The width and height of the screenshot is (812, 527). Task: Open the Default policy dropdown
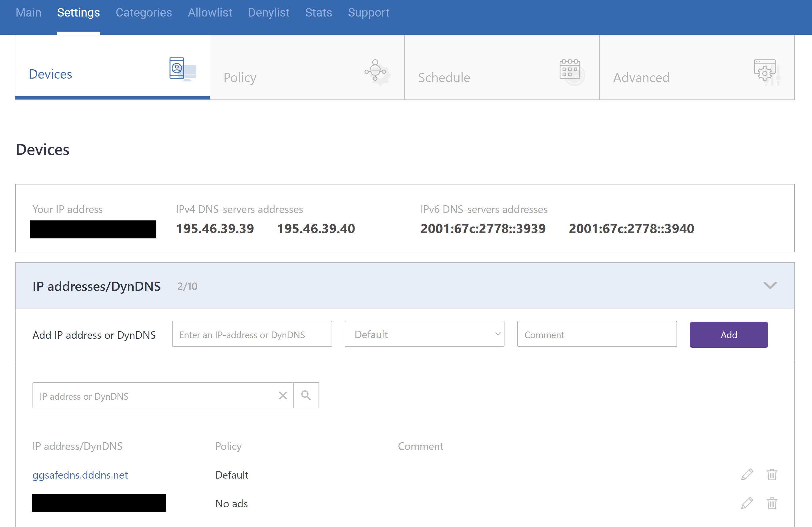[424, 334]
